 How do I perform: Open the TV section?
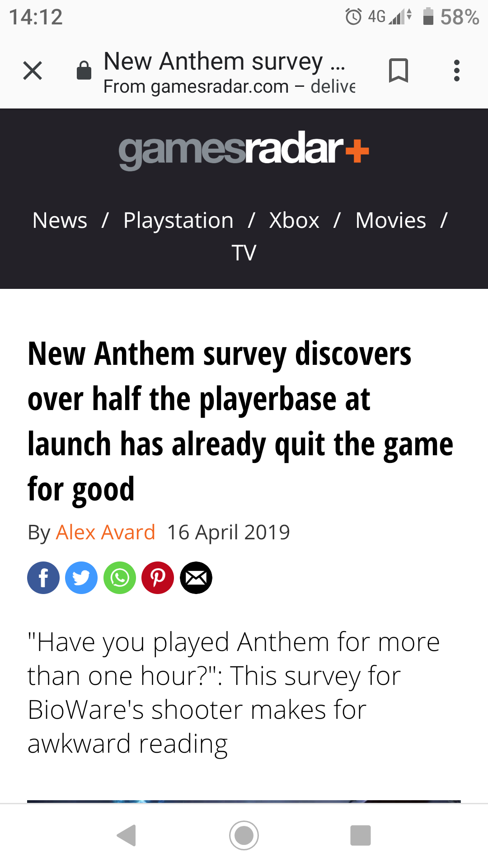click(244, 253)
